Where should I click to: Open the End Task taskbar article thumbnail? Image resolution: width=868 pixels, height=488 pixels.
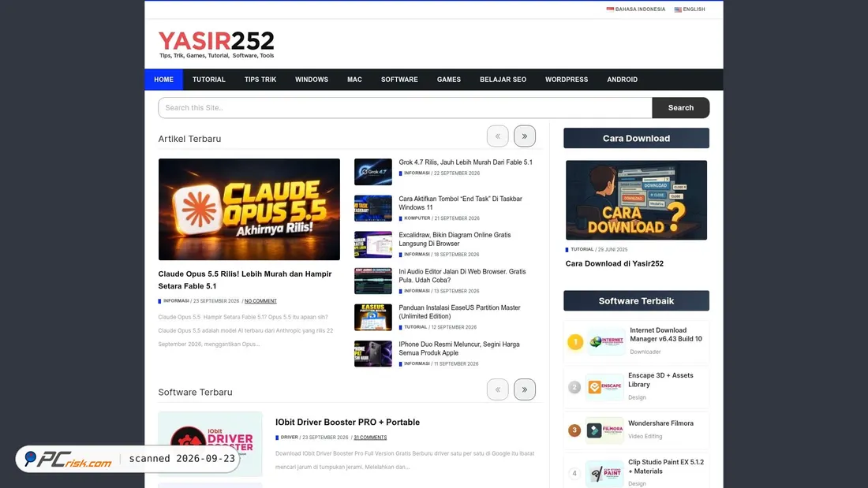point(373,208)
